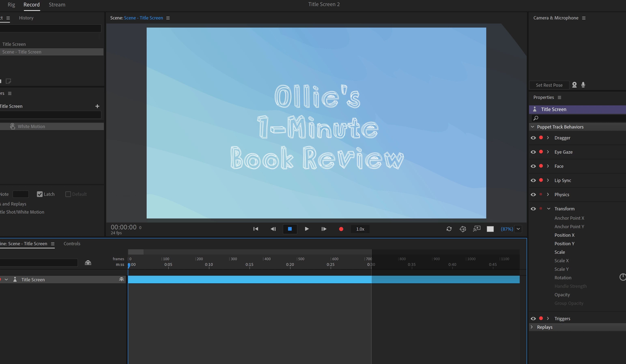
Task: Disarm the Lip Sync record dot
Action: (x=541, y=180)
